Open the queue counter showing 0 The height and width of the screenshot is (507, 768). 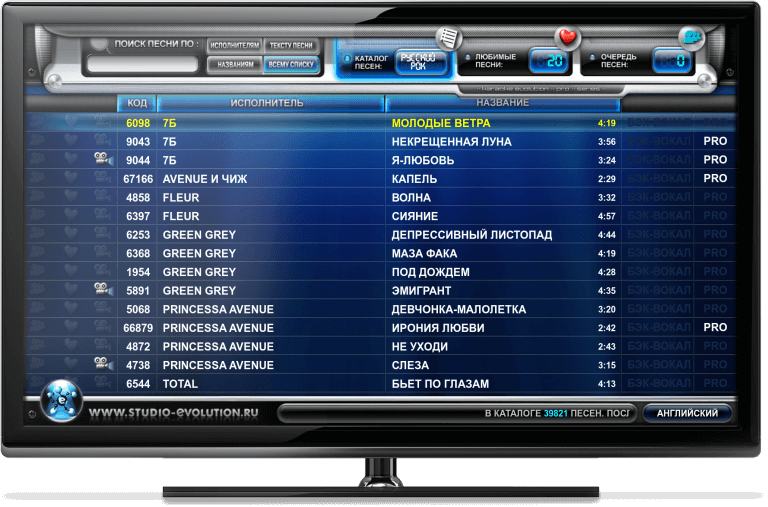[671, 62]
